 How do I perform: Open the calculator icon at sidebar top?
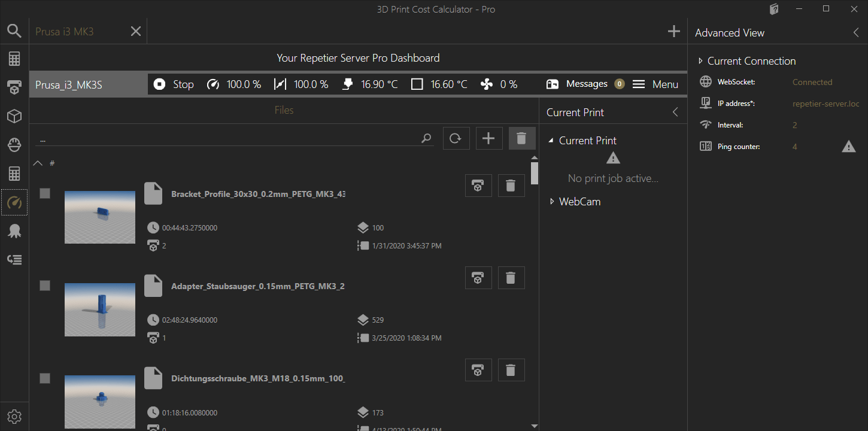tap(14, 59)
